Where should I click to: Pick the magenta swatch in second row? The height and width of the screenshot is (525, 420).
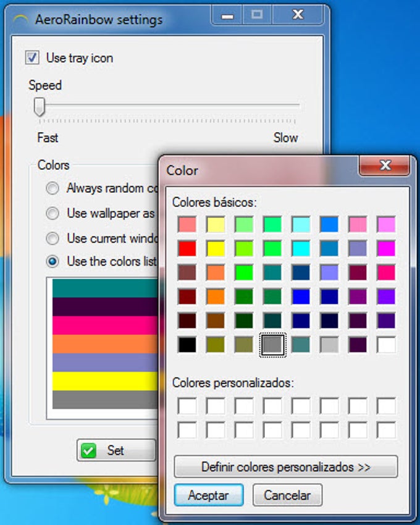point(386,248)
